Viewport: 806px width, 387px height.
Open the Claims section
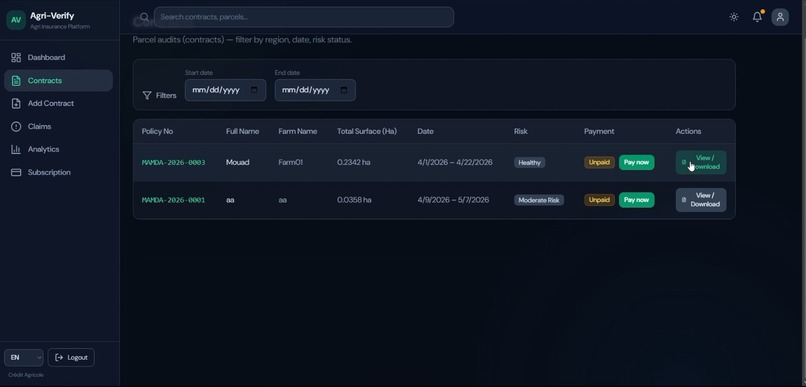pos(59,126)
